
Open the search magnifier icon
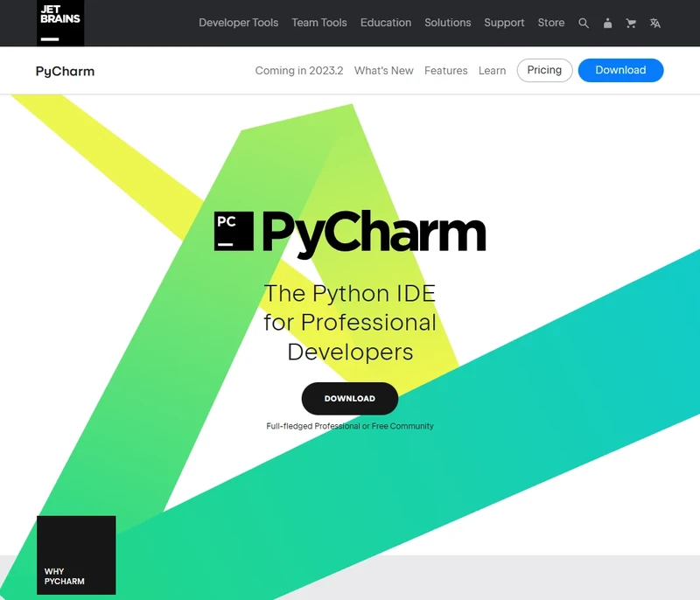(584, 24)
